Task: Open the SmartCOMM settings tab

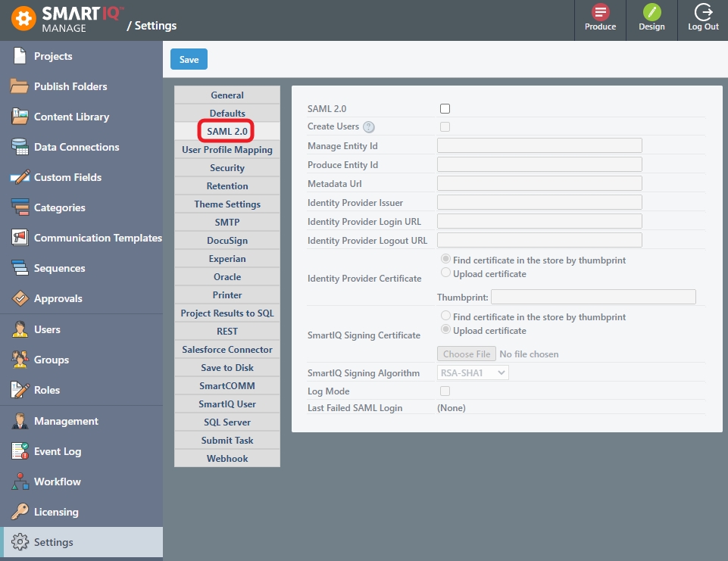Action: (227, 385)
